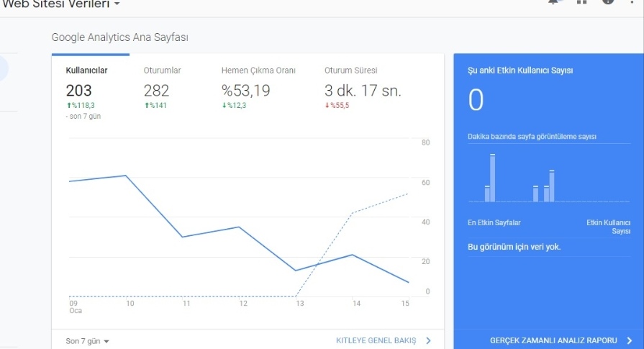Open the GERÇEK ZAMANLI ANALİZ RAPORU link
The height and width of the screenshot is (349, 644).
(553, 340)
